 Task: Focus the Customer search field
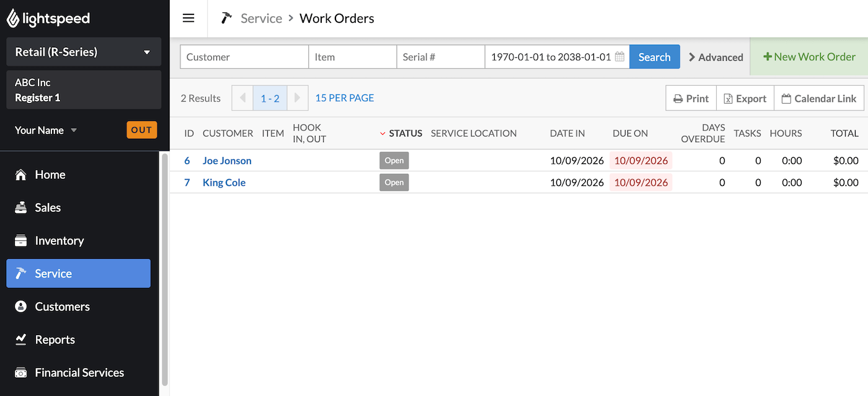pos(244,56)
